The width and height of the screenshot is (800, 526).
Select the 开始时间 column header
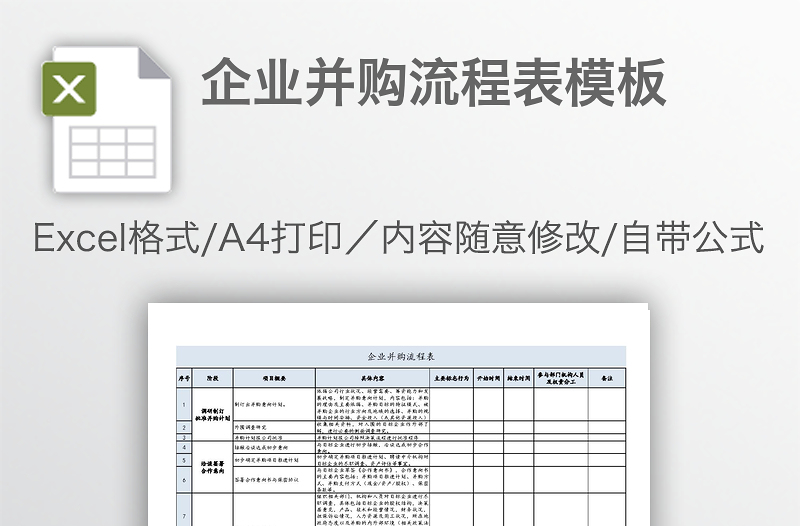[489, 378]
